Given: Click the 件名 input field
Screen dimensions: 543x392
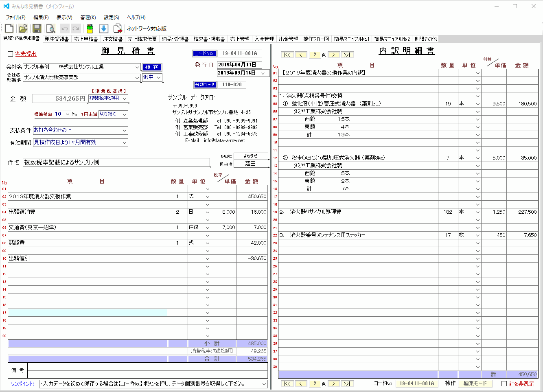Looking at the screenshot, I should tap(116, 162).
